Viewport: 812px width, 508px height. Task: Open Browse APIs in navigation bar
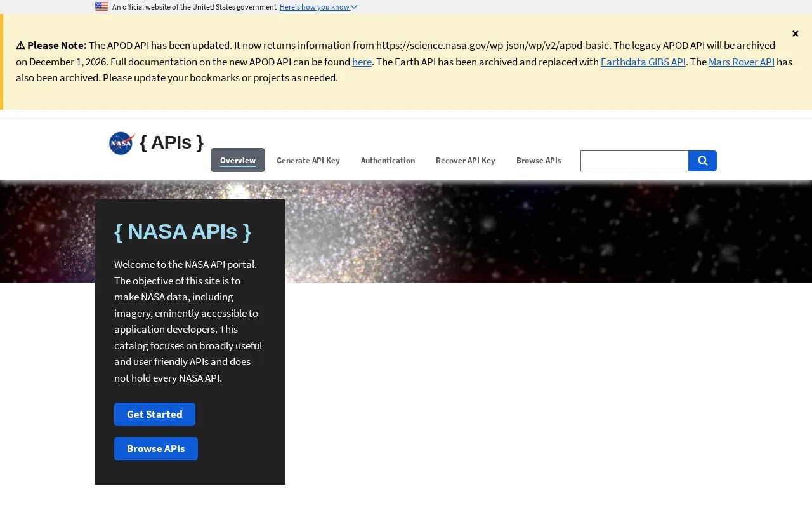click(539, 160)
